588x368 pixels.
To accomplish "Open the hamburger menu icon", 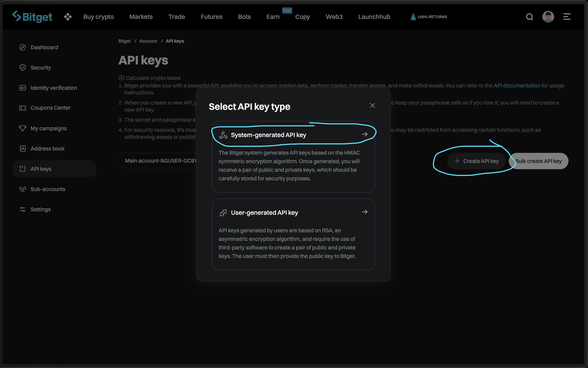I will click(567, 17).
